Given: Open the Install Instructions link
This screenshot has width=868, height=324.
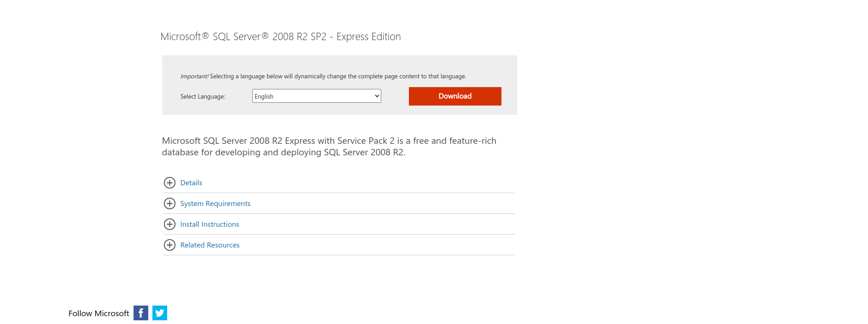Looking at the screenshot, I should click(210, 224).
